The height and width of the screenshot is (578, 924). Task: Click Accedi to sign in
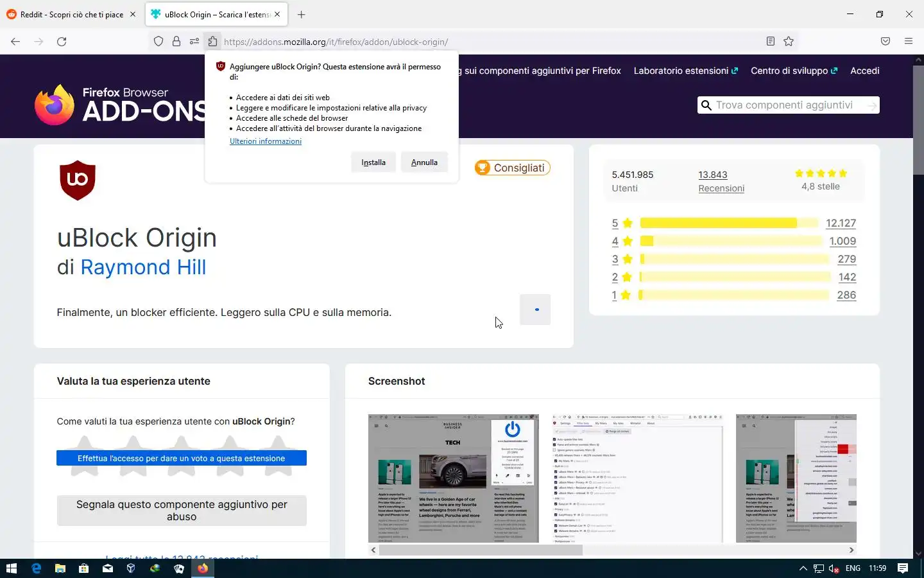click(865, 71)
